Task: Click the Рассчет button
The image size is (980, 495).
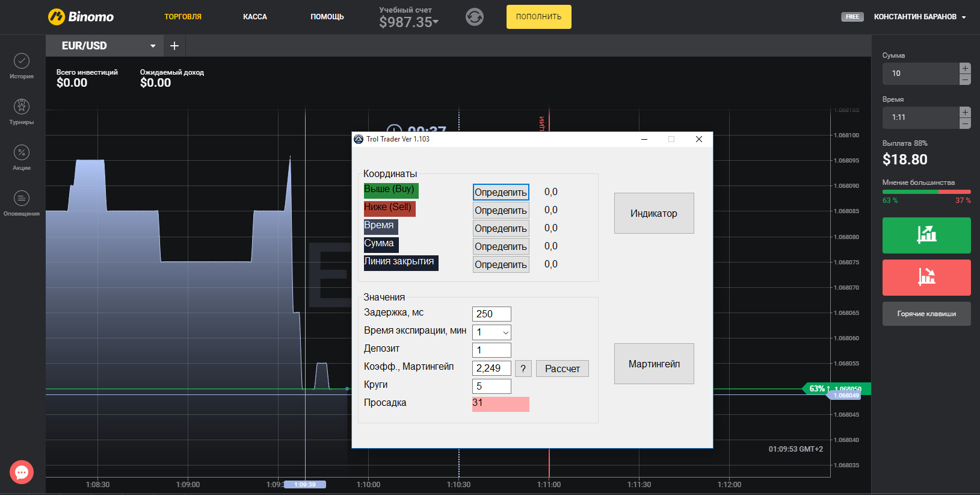Action: coord(562,369)
